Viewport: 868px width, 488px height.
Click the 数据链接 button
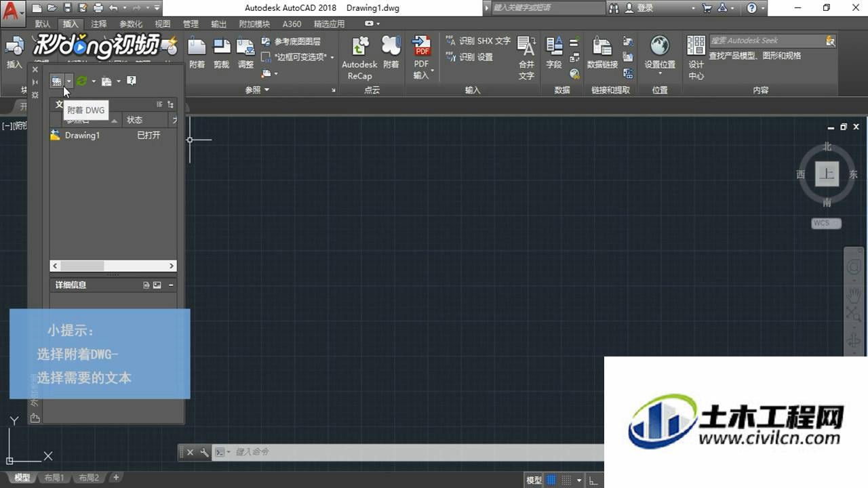[x=602, y=53]
